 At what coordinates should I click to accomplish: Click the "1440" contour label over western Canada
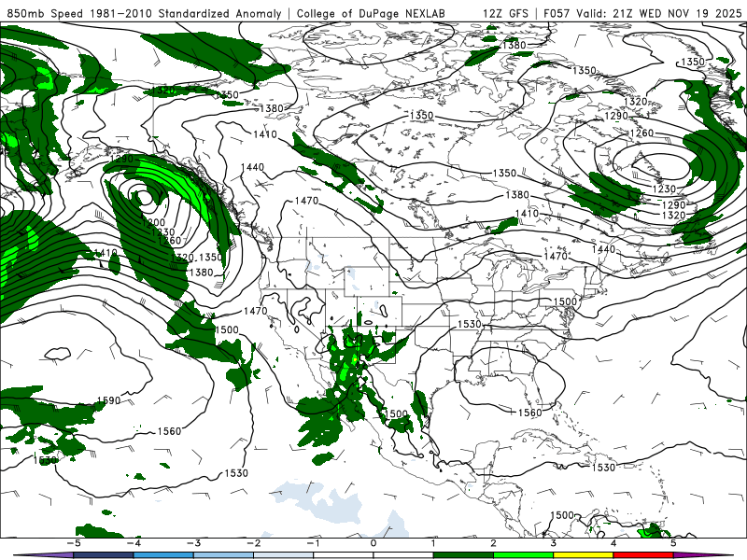tap(252, 167)
